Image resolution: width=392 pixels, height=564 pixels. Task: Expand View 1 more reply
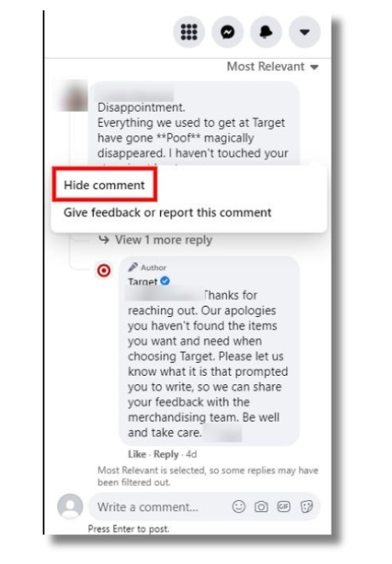click(155, 240)
